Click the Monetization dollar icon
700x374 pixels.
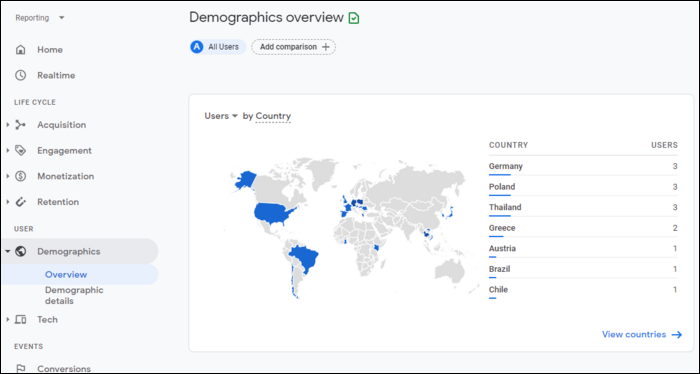click(x=21, y=176)
